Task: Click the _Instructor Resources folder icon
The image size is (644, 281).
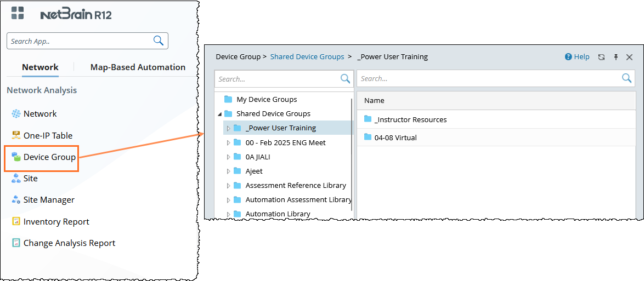Action: pyautogui.click(x=368, y=119)
